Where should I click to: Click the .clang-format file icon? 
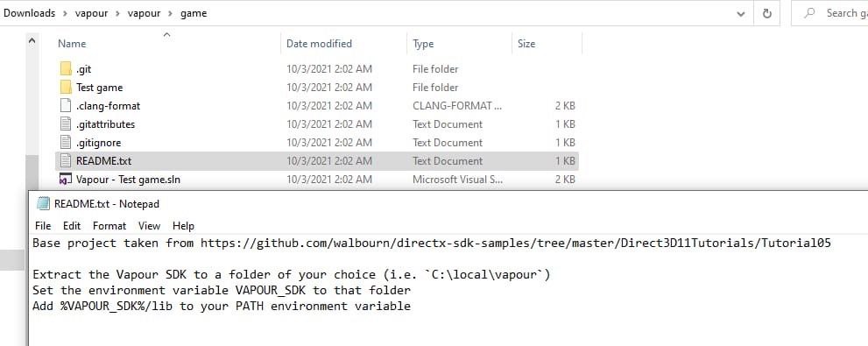(x=66, y=106)
